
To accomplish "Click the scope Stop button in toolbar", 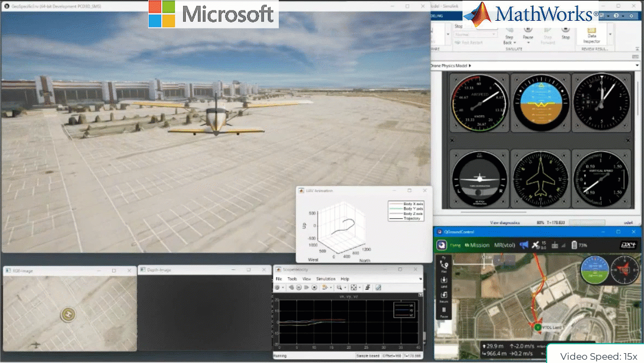I will point(314,288).
